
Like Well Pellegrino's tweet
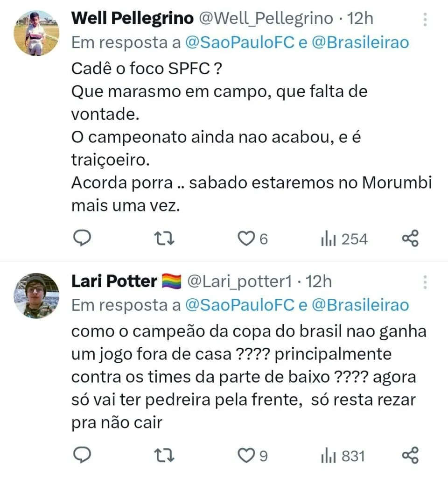click(245, 239)
